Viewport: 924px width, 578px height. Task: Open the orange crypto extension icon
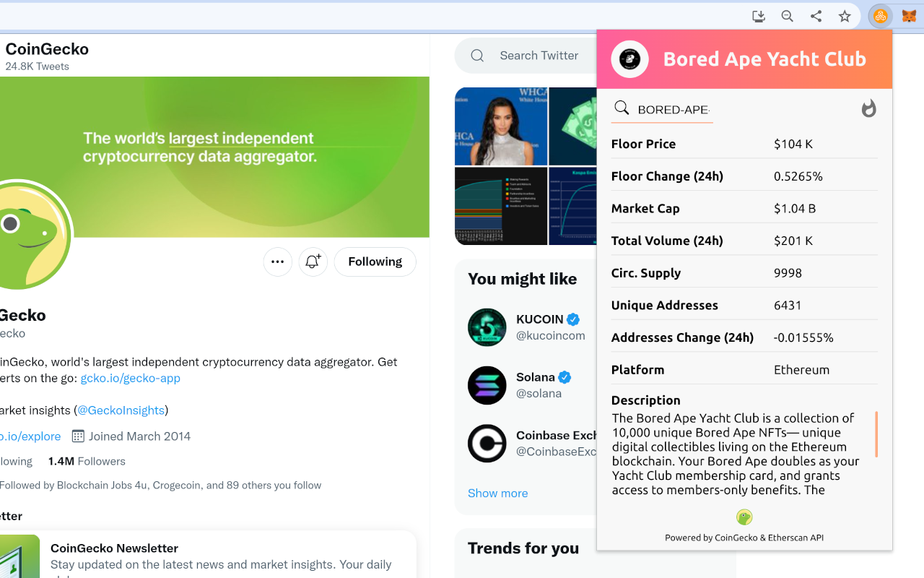click(x=880, y=16)
